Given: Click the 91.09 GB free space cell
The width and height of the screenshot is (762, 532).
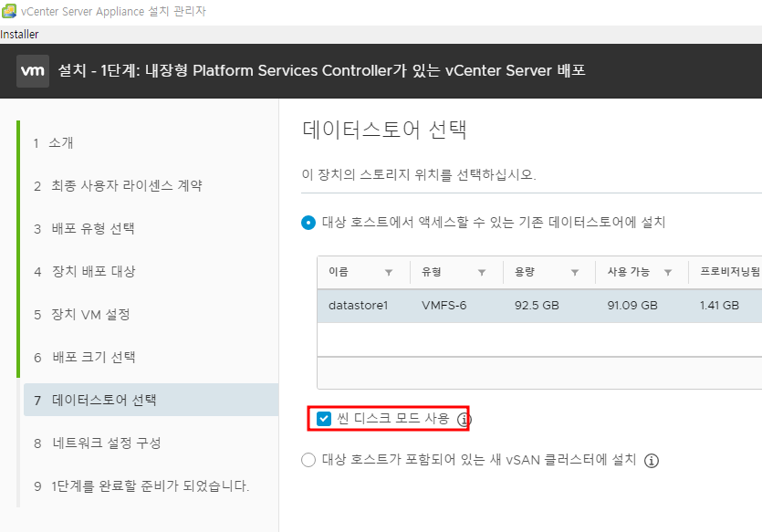Looking at the screenshot, I should coord(632,306).
